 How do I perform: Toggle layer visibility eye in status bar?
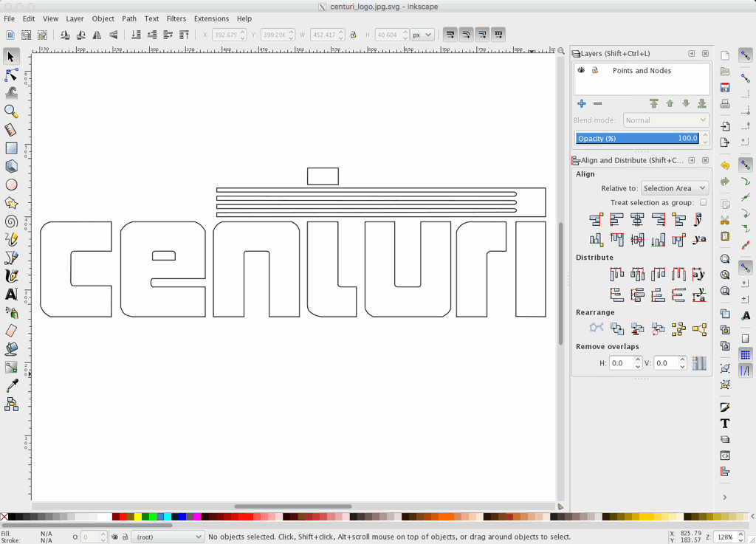114,537
